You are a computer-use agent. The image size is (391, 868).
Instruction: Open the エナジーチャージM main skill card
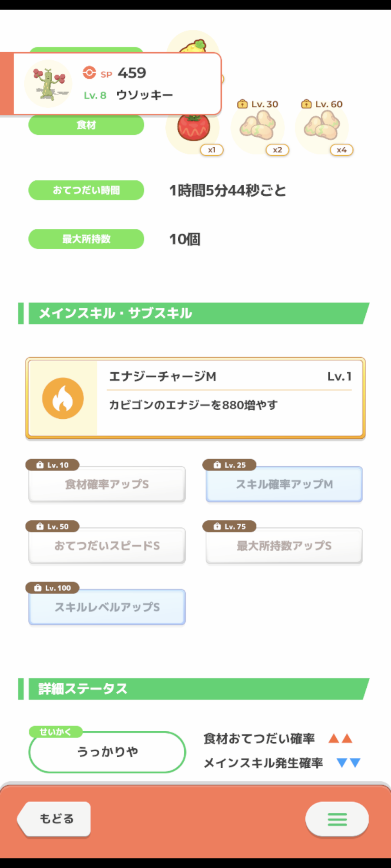click(x=230, y=398)
